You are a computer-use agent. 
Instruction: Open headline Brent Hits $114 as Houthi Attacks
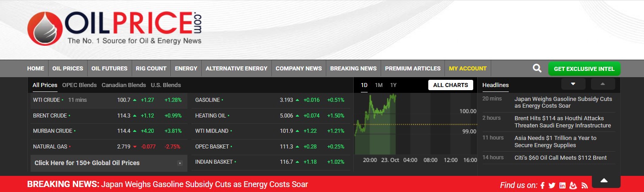pos(563,122)
